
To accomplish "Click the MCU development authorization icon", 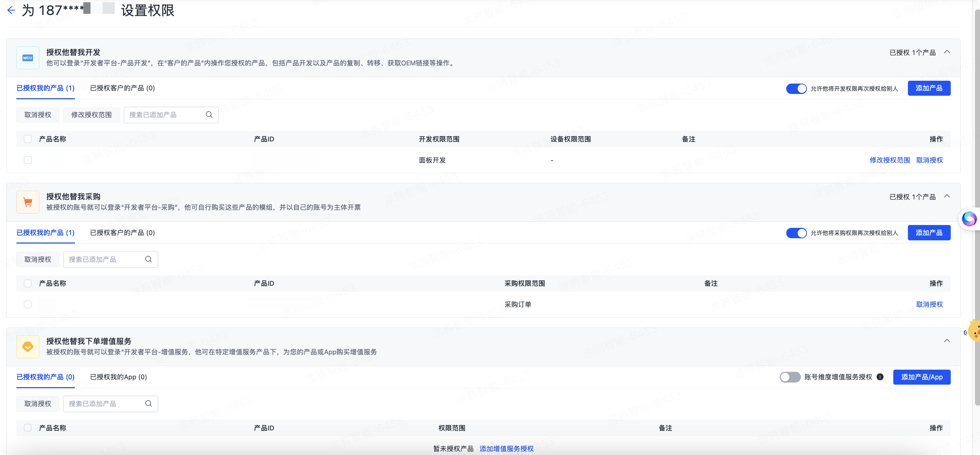I will 28,58.
